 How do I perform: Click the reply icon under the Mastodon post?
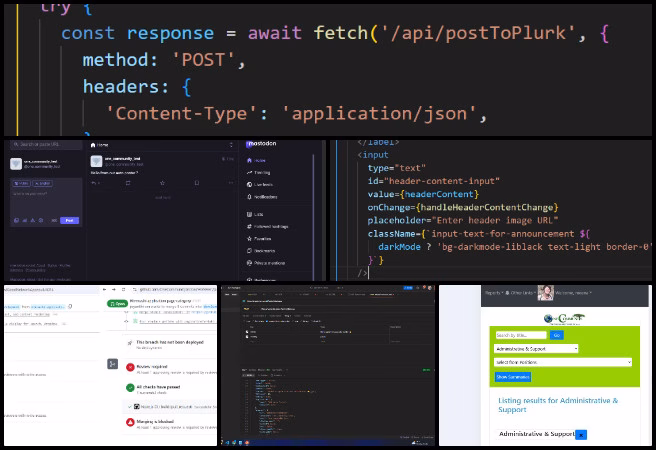[94, 183]
